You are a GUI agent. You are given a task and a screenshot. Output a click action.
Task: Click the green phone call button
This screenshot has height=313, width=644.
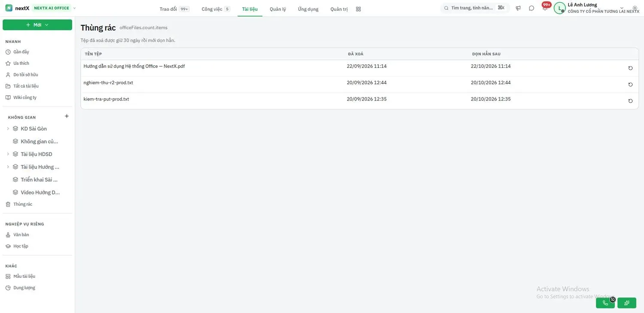pyautogui.click(x=605, y=303)
